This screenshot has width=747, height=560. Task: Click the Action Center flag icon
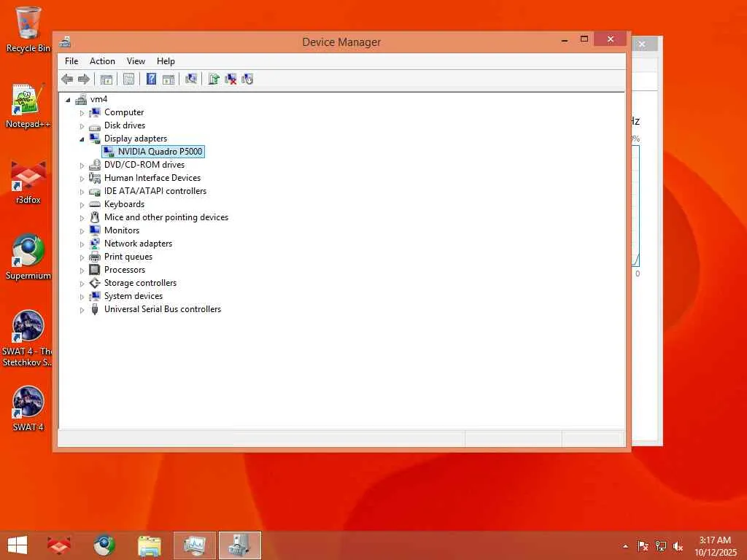(x=643, y=546)
